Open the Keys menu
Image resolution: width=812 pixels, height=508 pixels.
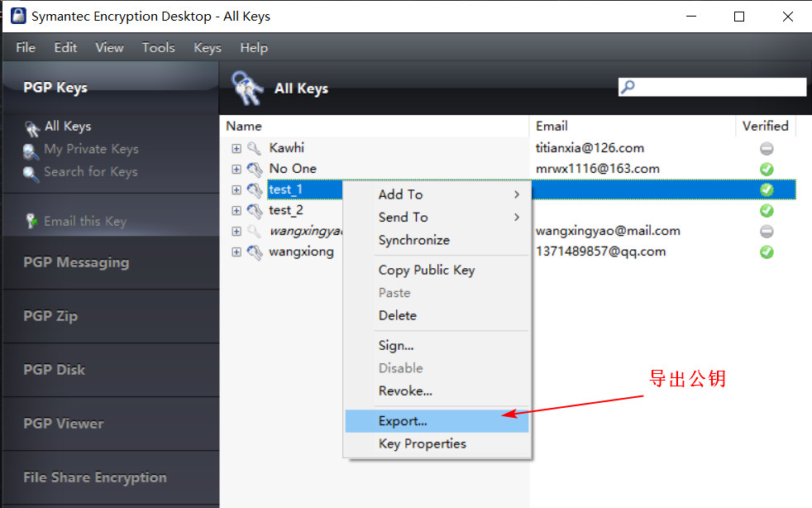pyautogui.click(x=208, y=47)
